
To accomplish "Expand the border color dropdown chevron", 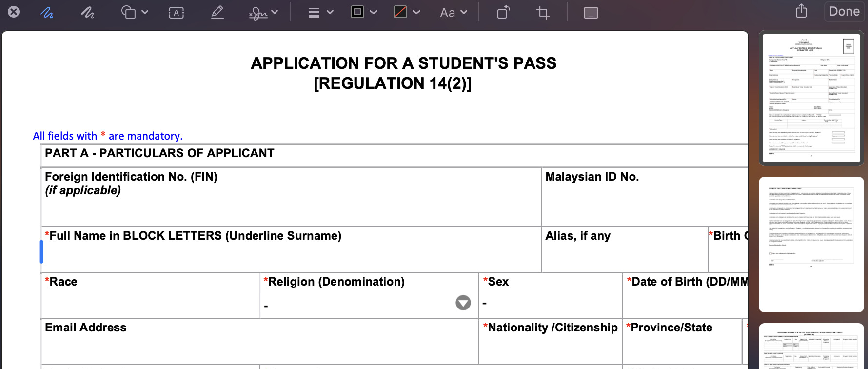I will [x=374, y=12].
